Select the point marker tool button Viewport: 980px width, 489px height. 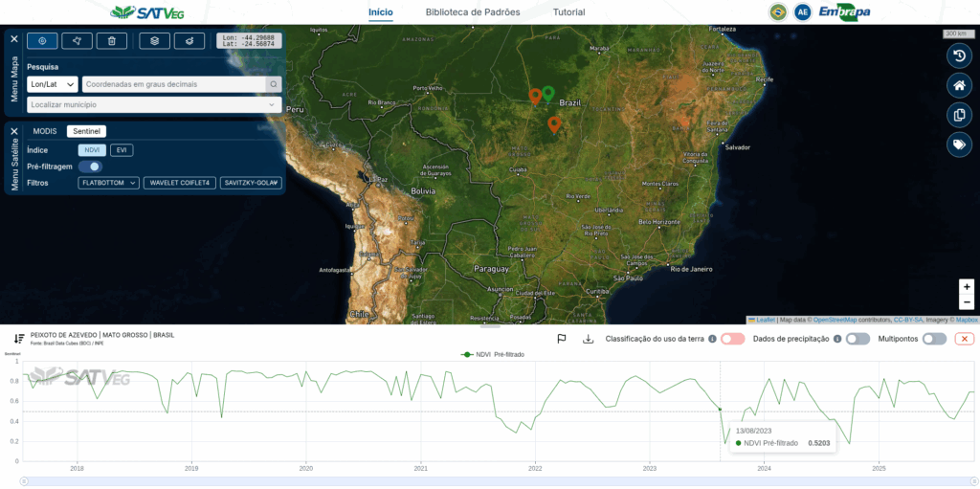(42, 40)
